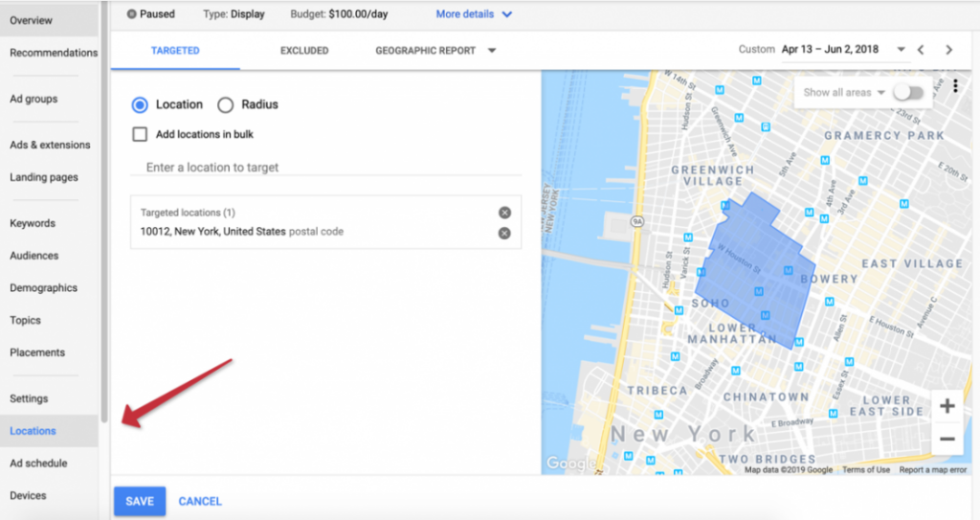This screenshot has width=980, height=520.
Task: Click the Type: Display text
Action: (x=234, y=14)
